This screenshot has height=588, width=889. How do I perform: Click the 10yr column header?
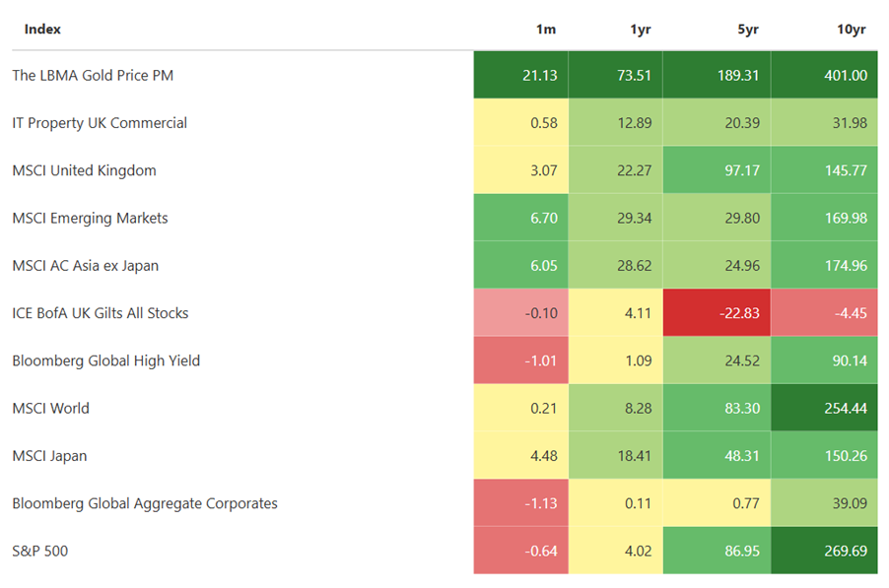point(851,30)
